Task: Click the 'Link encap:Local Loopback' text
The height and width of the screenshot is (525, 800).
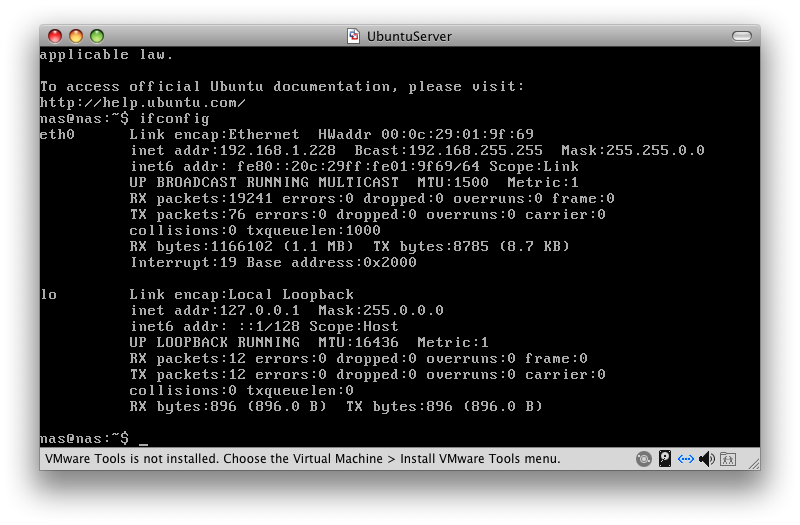Action: [x=241, y=294]
